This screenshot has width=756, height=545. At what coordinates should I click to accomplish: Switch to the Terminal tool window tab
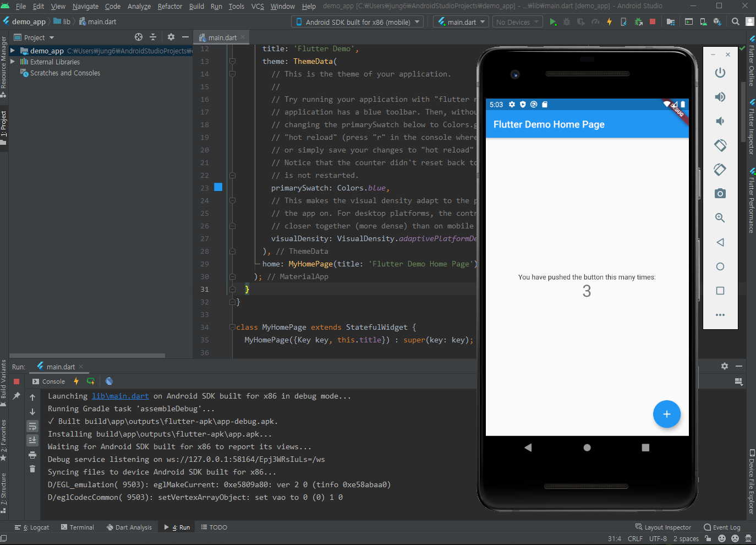pos(77,527)
